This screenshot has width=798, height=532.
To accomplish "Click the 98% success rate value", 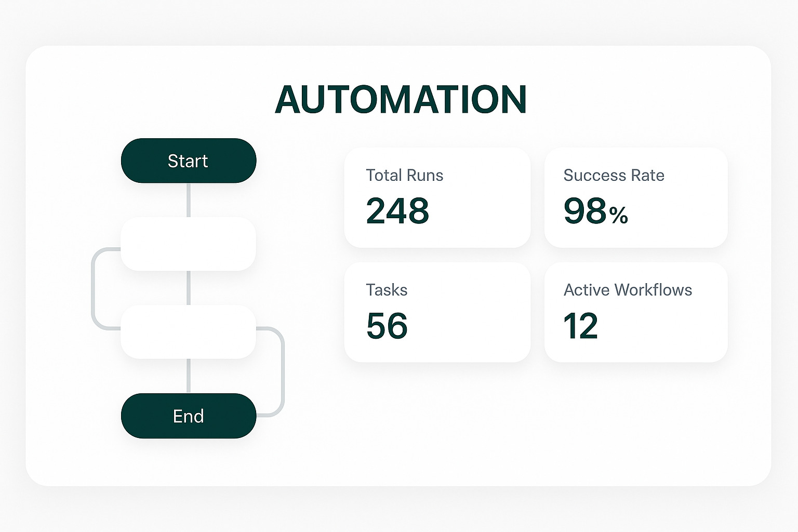I will pyautogui.click(x=595, y=211).
